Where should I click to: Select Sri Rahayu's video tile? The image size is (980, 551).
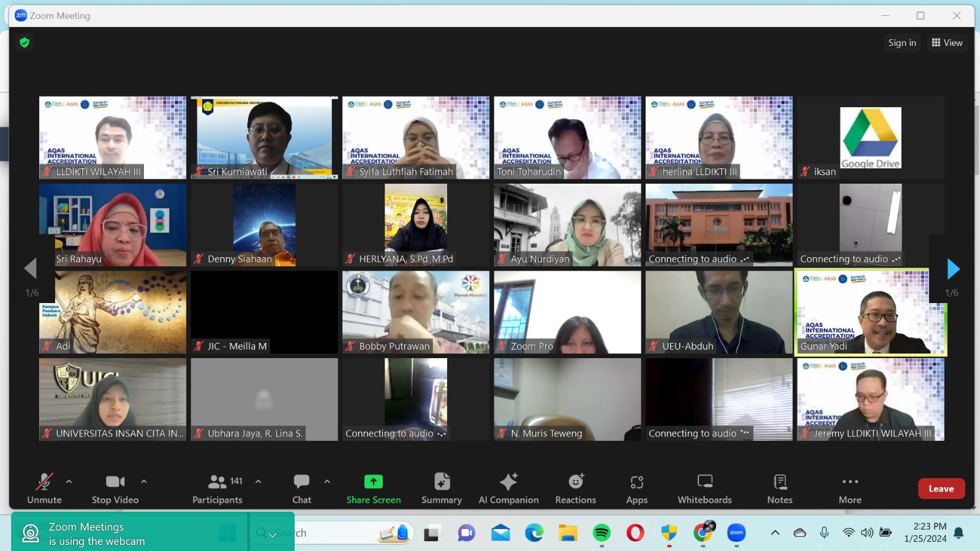point(113,225)
